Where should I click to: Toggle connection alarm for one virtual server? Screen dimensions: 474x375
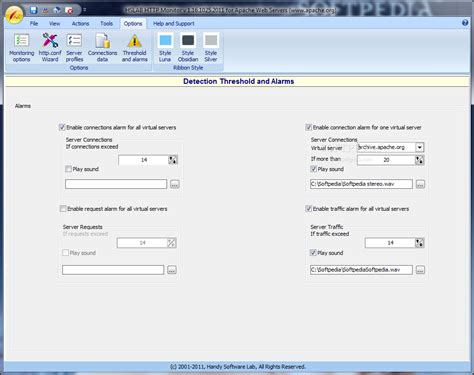[x=308, y=127]
